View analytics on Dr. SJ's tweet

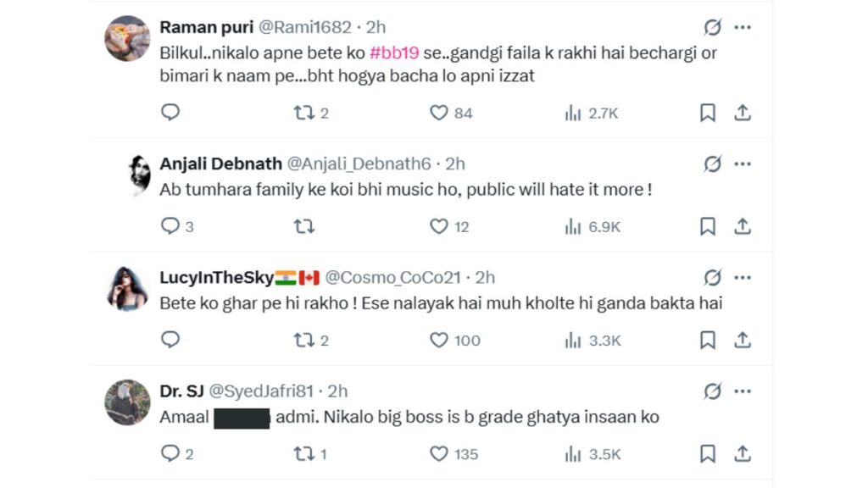tap(573, 454)
